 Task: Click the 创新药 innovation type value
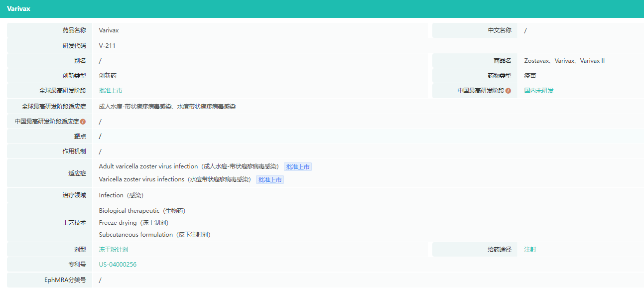[x=108, y=76]
